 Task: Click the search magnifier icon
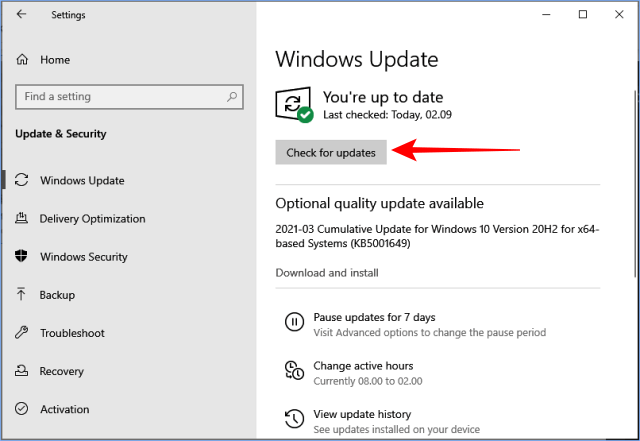tap(232, 97)
